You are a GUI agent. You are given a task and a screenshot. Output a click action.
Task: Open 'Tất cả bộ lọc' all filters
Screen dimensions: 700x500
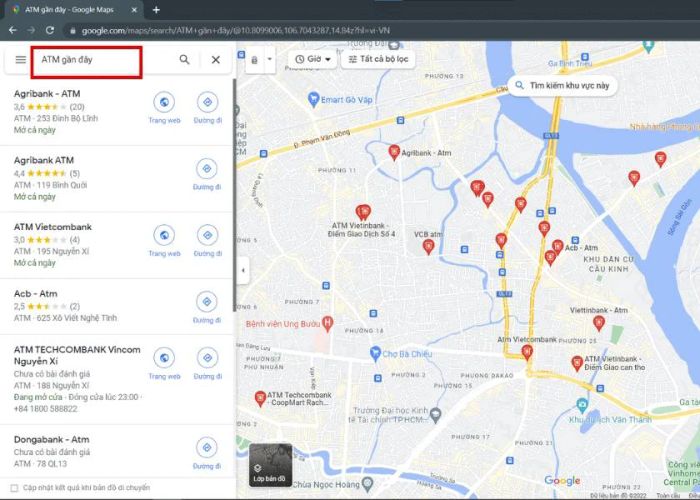pos(378,59)
